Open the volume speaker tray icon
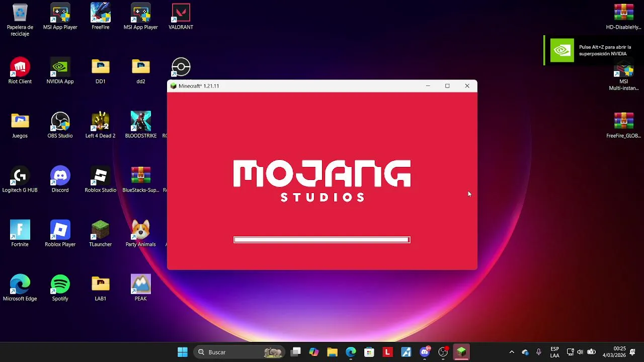Screen dimensions: 644x362 [x=580, y=352]
